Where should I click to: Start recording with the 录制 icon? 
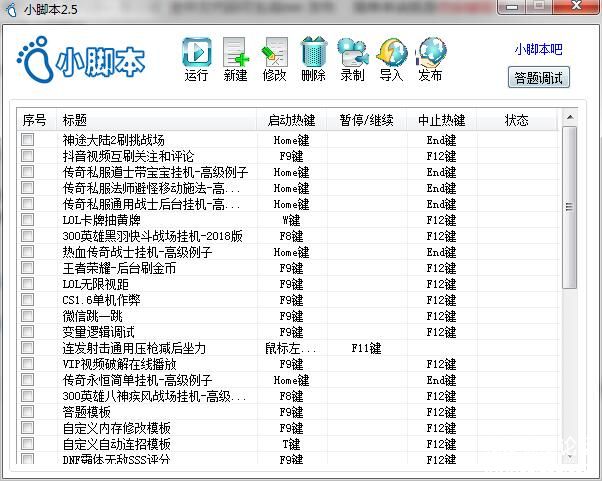click(353, 53)
